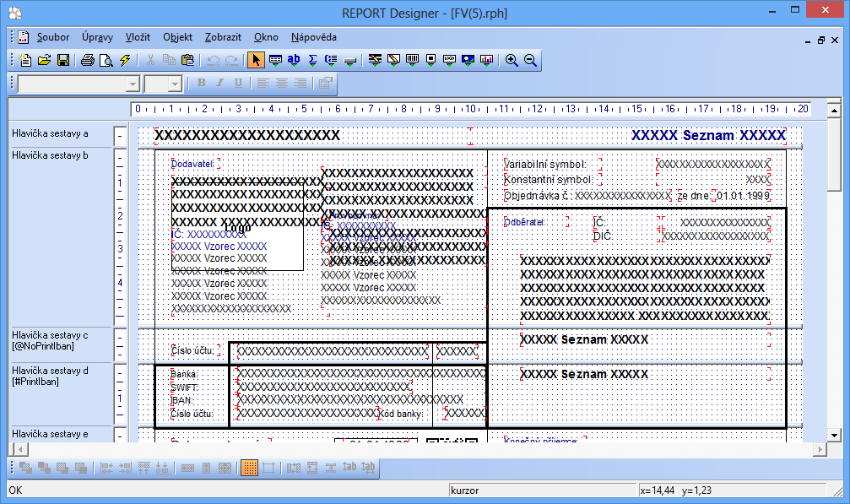
Task: Align text right
Action: click(x=300, y=83)
